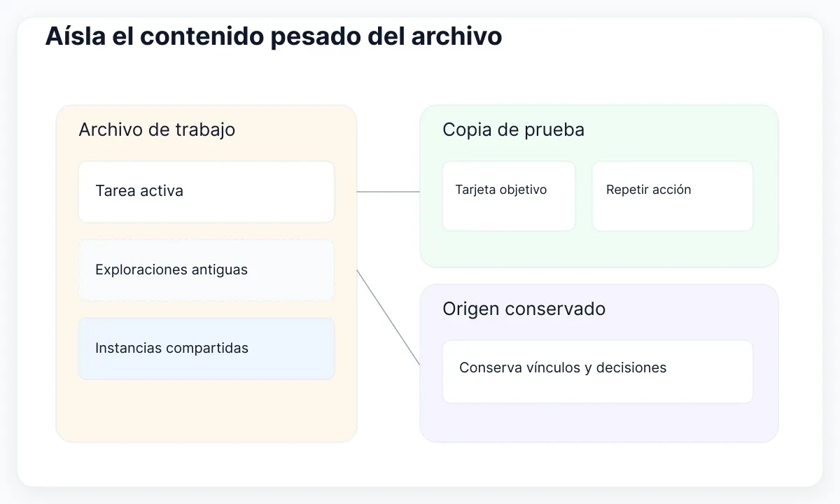Click the 'Exploraciones antiguas' card
840x504 pixels.
click(206, 270)
